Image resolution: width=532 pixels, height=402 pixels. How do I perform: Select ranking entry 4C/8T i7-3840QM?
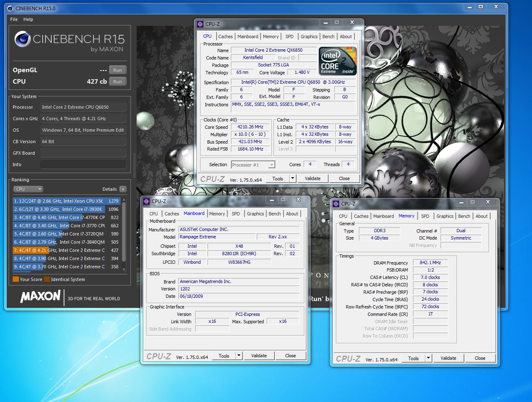click(x=66, y=242)
